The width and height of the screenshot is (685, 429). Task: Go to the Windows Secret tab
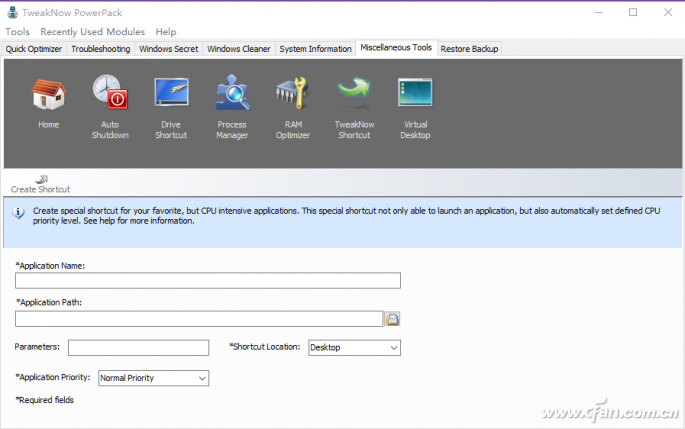[169, 48]
